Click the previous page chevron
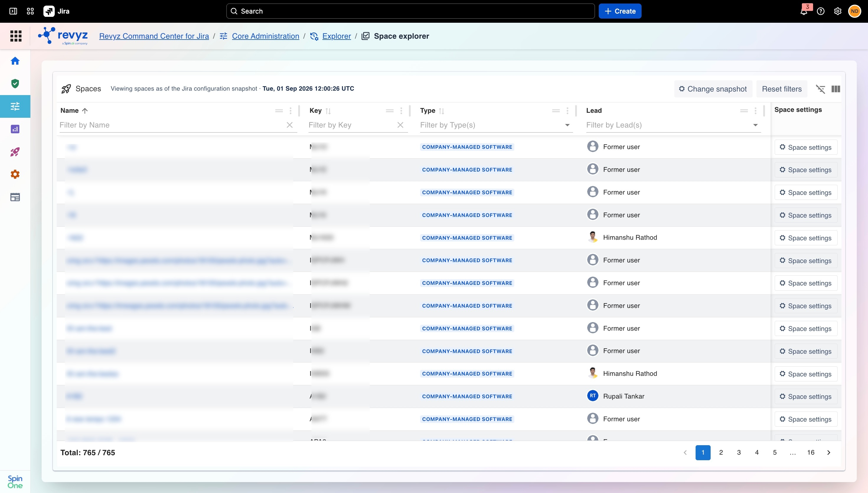Viewport: 868px width, 493px height. 685,452
